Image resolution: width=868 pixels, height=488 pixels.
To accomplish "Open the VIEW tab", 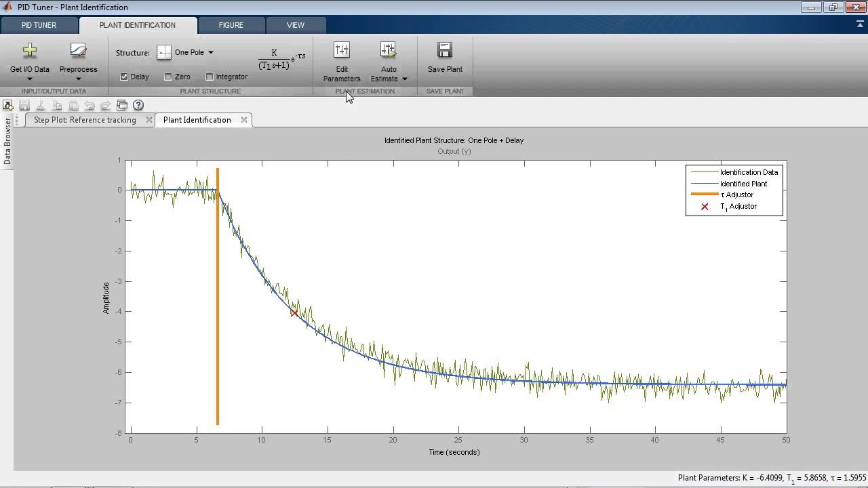I will (x=296, y=25).
